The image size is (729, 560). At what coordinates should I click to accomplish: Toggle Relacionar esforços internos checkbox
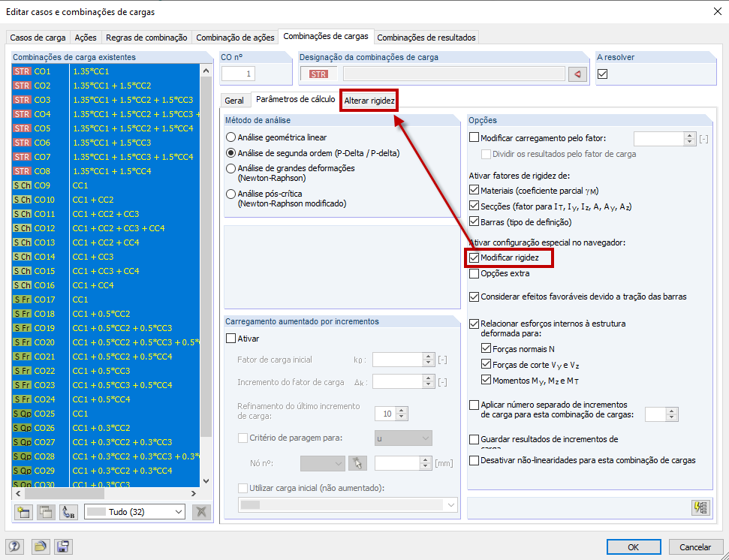pyautogui.click(x=474, y=324)
